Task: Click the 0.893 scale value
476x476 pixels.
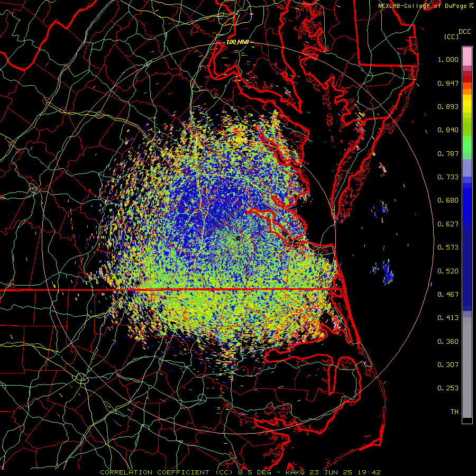Action: [x=448, y=106]
